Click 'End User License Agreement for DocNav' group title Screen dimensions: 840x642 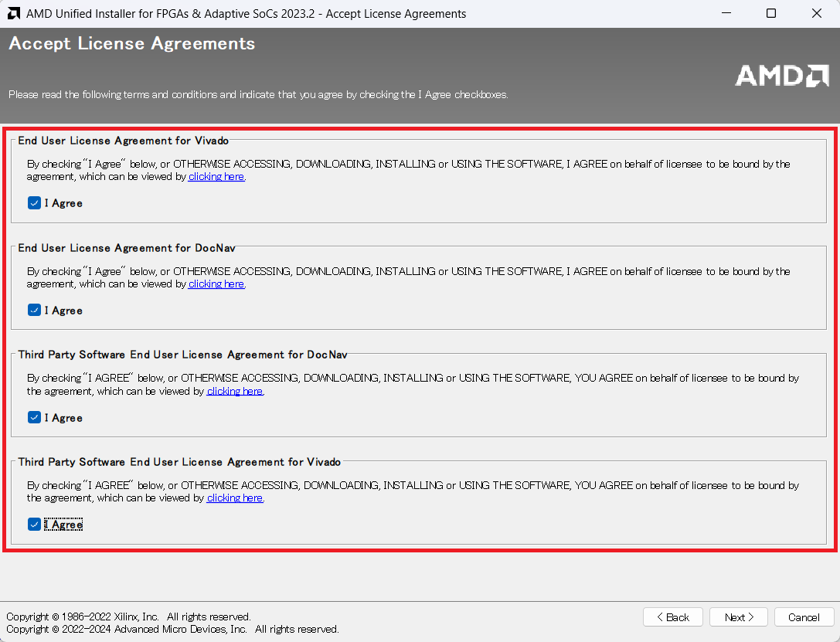[x=127, y=248]
